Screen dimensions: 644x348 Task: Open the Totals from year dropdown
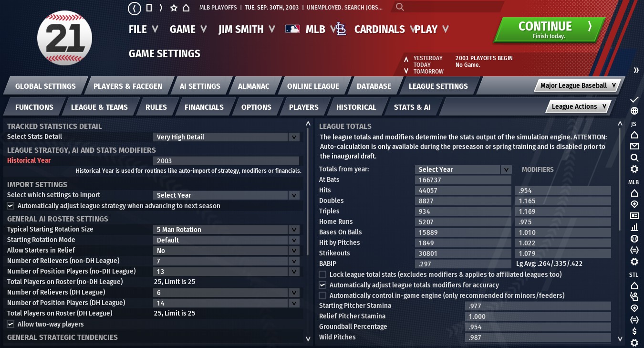tap(463, 169)
